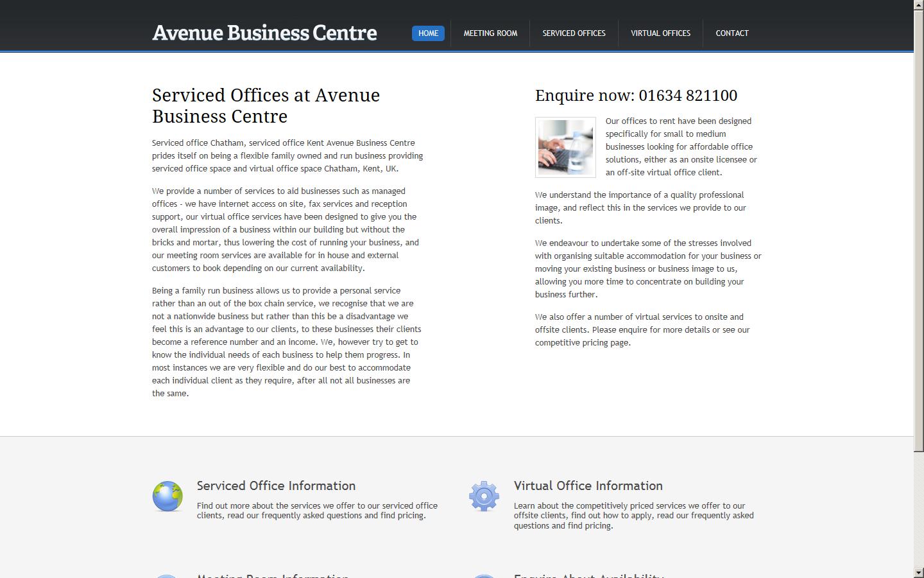Image resolution: width=924 pixels, height=578 pixels.
Task: Click the laptop typing thumbnail image
Action: click(565, 147)
